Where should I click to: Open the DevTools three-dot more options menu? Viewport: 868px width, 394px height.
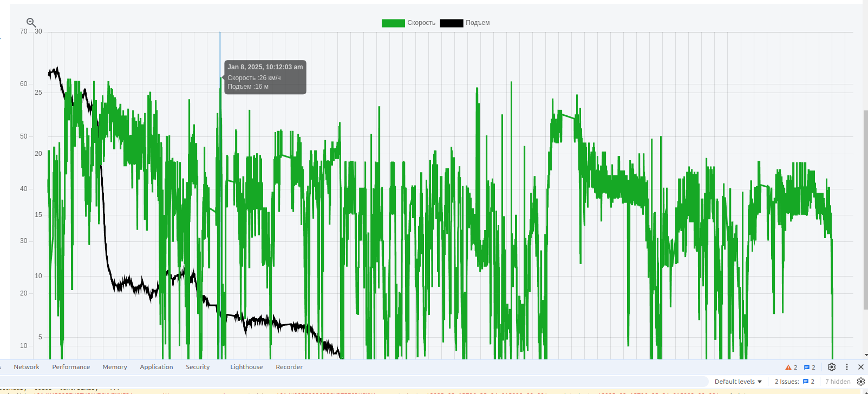click(847, 367)
